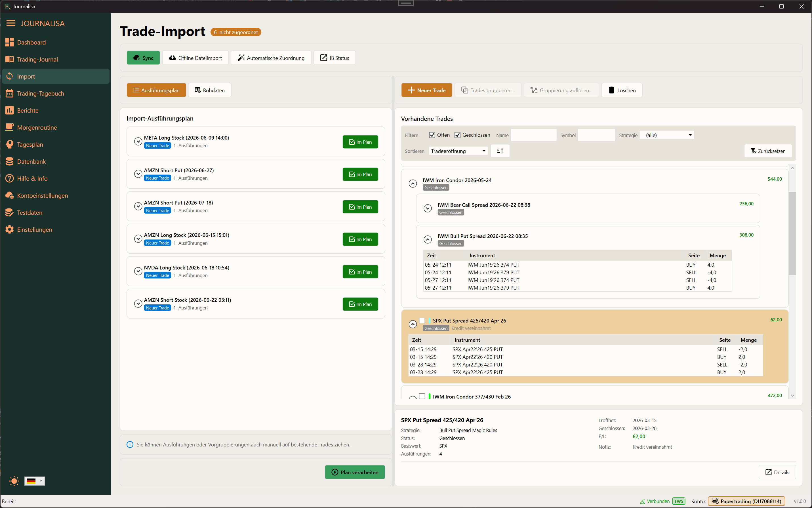Open Datenbank in sidebar

click(55, 162)
